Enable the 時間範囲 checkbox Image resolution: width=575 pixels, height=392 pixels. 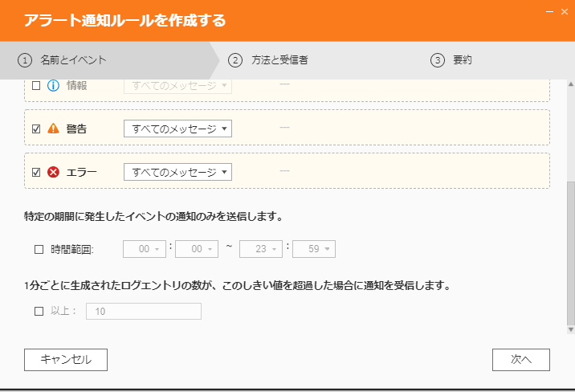39,250
